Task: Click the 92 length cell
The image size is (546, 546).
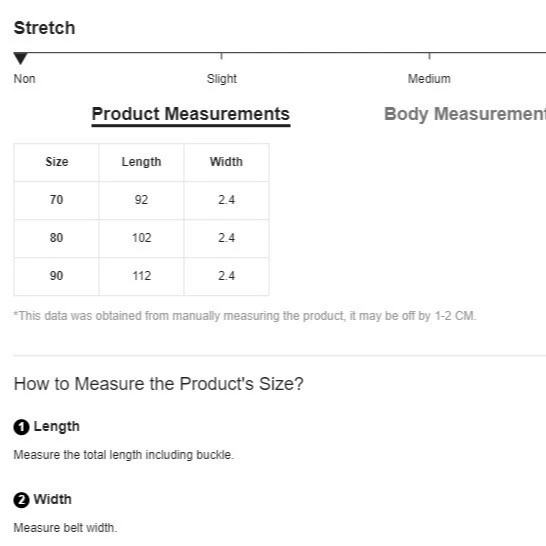Action: 141,200
